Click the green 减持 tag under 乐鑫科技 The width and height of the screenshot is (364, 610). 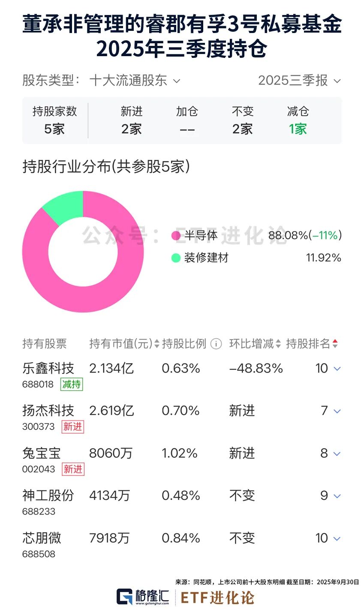71,384
